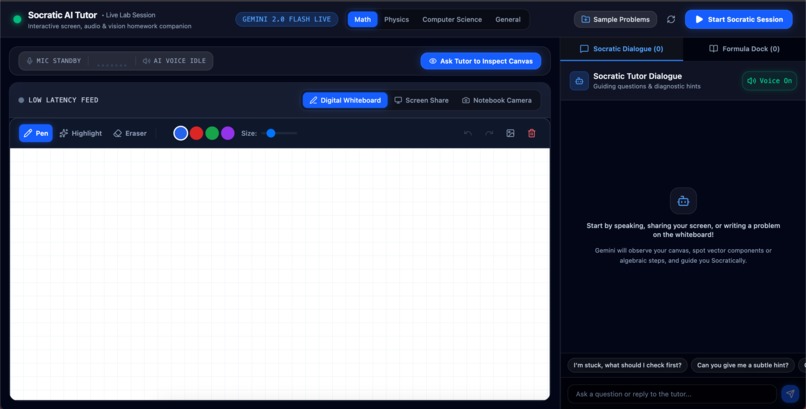Image resolution: width=806 pixels, height=409 pixels.
Task: Open the Formula Dock tab
Action: tap(744, 49)
